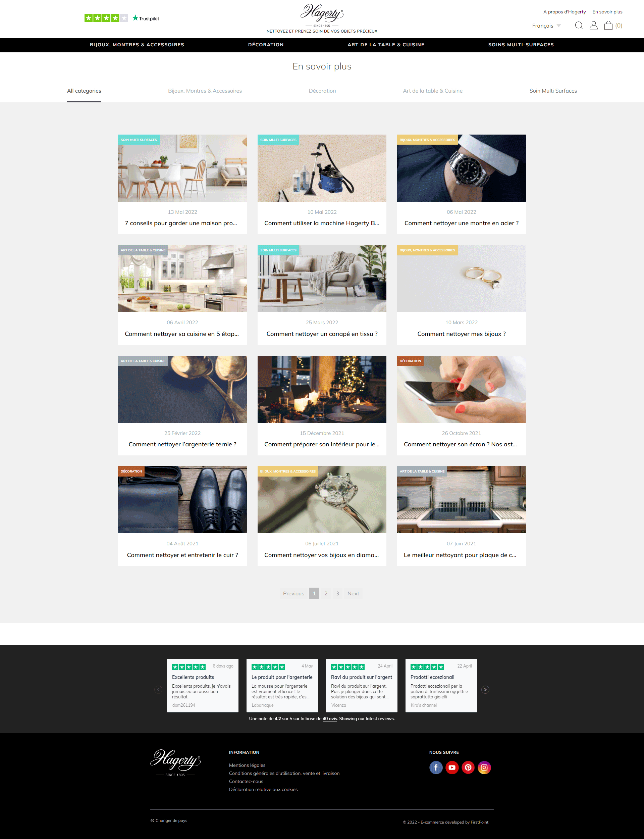Open the Mentions légales link

point(247,765)
